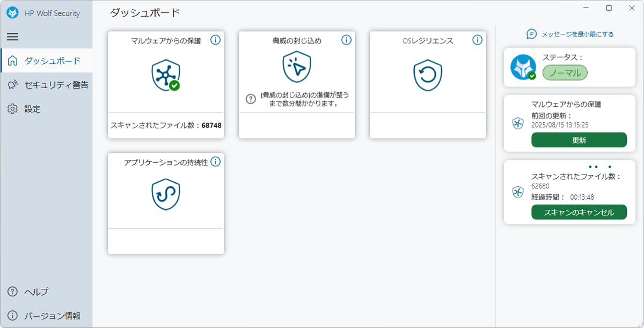
Task: Open info for アプリケーションの持続性 card
Action: click(215, 162)
